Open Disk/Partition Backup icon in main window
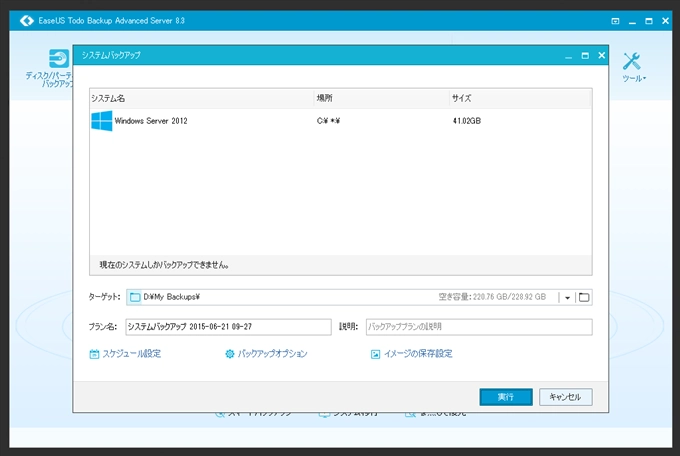Image resolution: width=680 pixels, height=456 pixels. (x=59, y=59)
